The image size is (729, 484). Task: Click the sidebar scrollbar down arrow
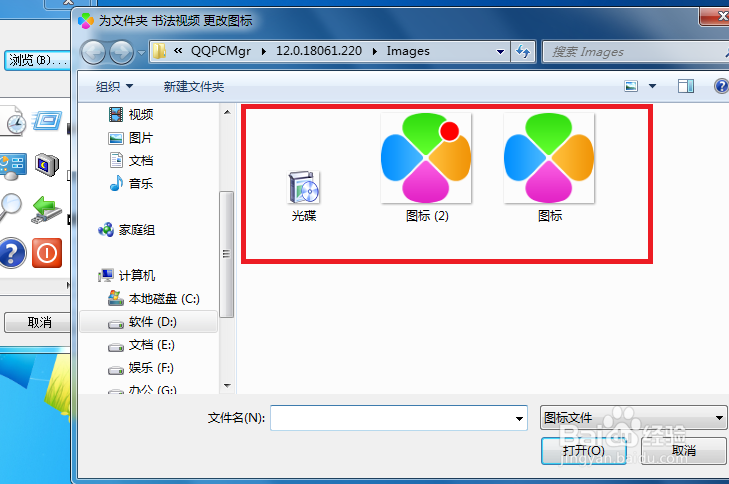pyautogui.click(x=227, y=385)
